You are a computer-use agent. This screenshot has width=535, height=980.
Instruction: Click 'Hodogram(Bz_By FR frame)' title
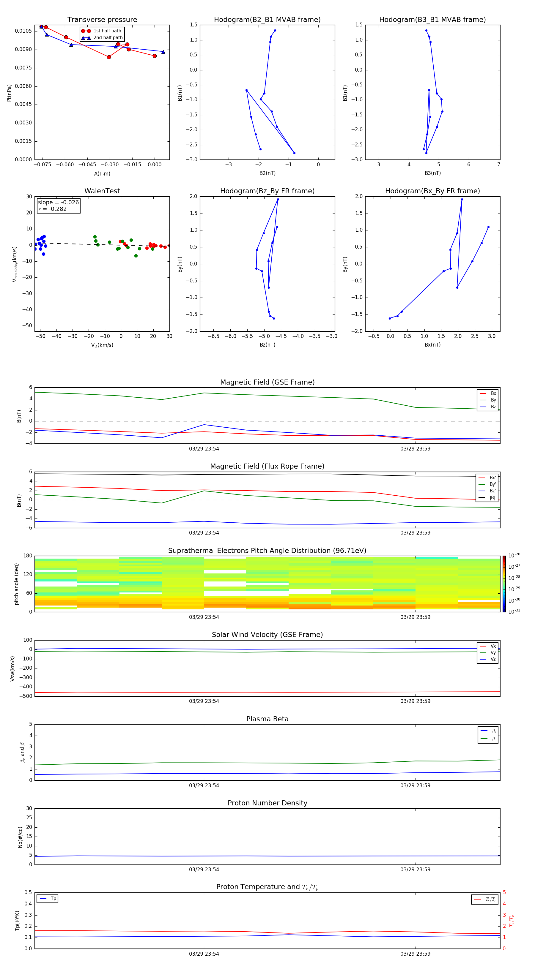(267, 191)
